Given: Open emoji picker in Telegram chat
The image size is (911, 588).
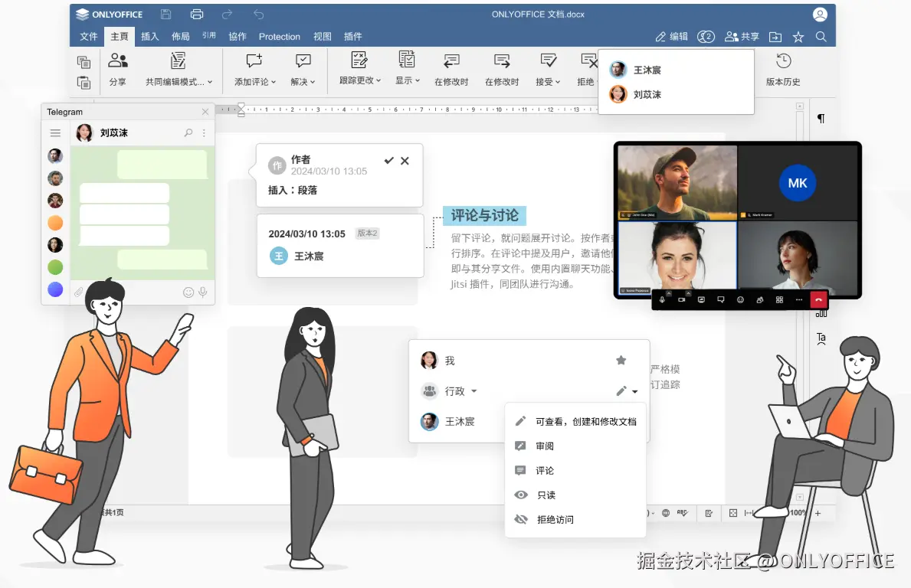Looking at the screenshot, I should point(188,292).
